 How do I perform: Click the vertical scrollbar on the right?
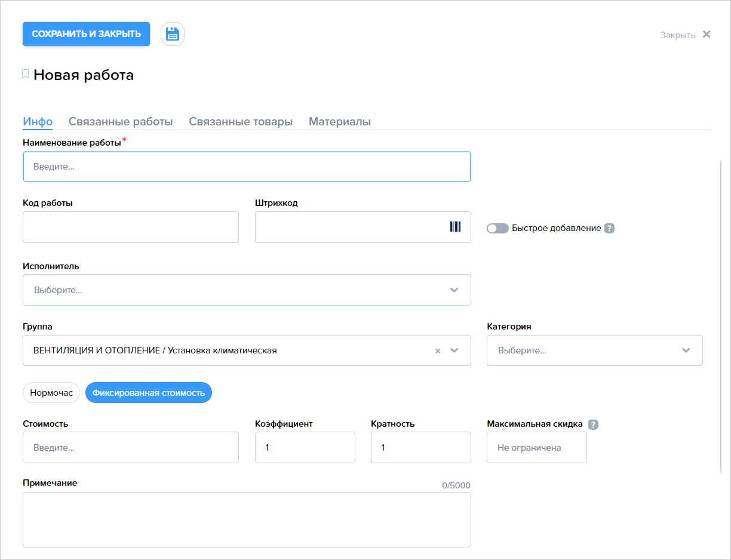click(721, 316)
